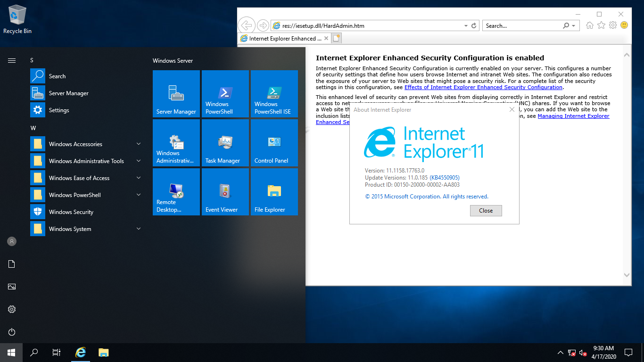The height and width of the screenshot is (362, 644).
Task: Launch the Remote Desktop tile
Action: tap(176, 192)
